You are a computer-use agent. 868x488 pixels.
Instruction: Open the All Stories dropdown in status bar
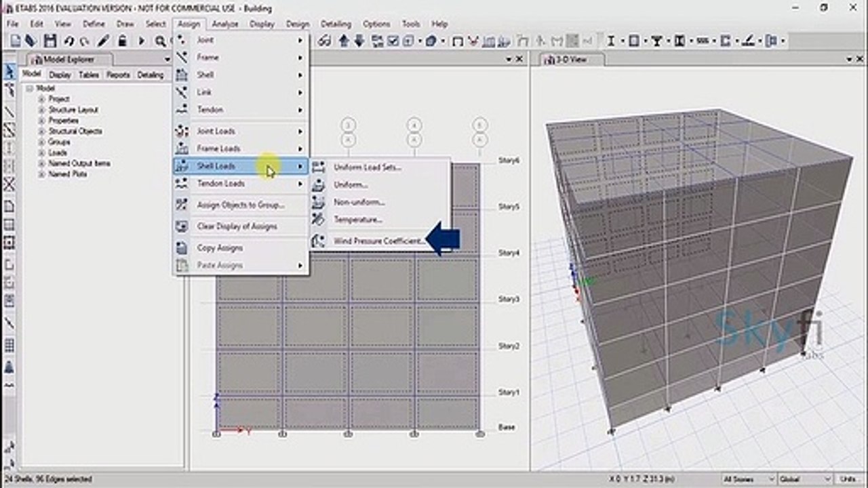tap(749, 479)
